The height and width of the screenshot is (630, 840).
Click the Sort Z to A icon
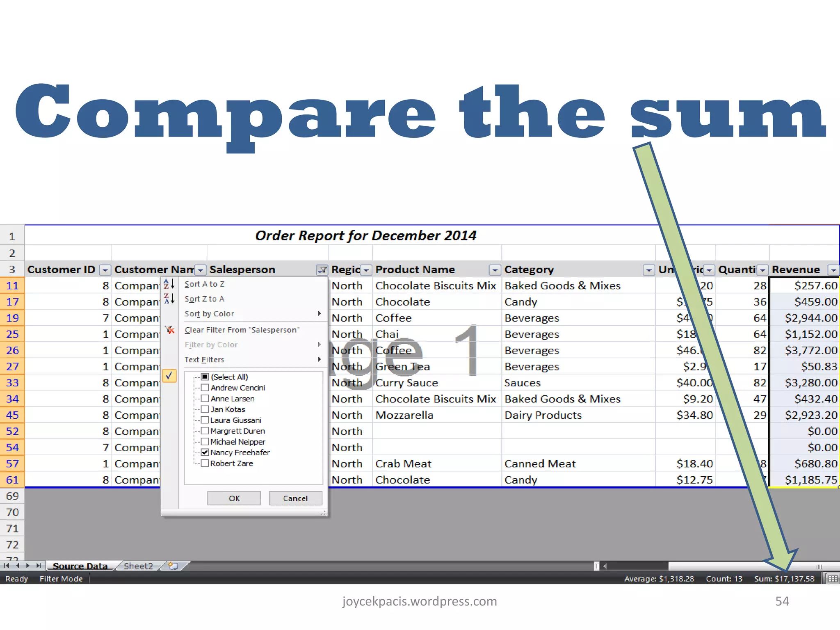point(169,299)
